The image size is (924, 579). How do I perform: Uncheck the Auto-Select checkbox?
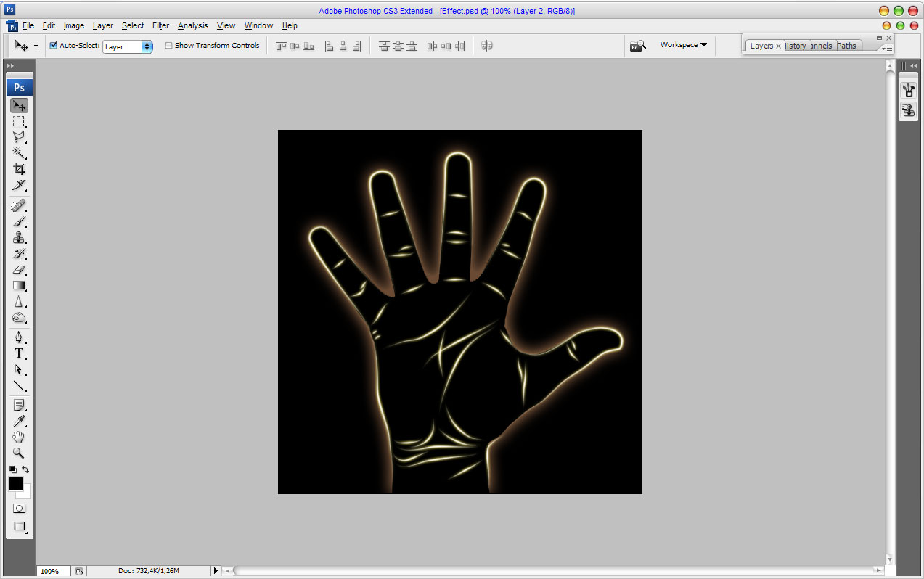[x=53, y=46]
